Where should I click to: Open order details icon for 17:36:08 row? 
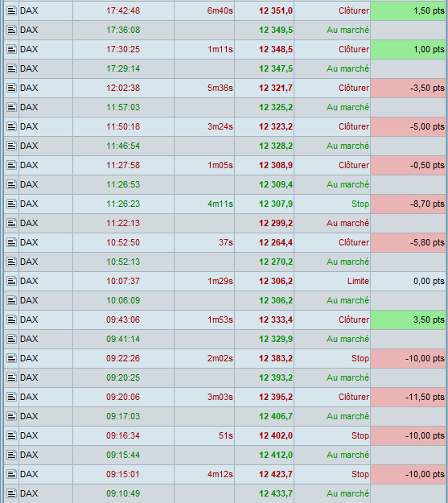tap(11, 30)
